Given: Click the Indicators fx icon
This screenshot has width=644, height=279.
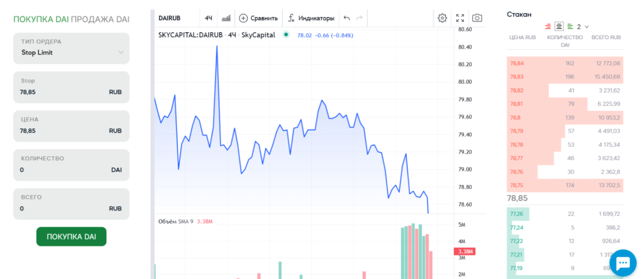Looking at the screenshot, I should click(x=291, y=18).
